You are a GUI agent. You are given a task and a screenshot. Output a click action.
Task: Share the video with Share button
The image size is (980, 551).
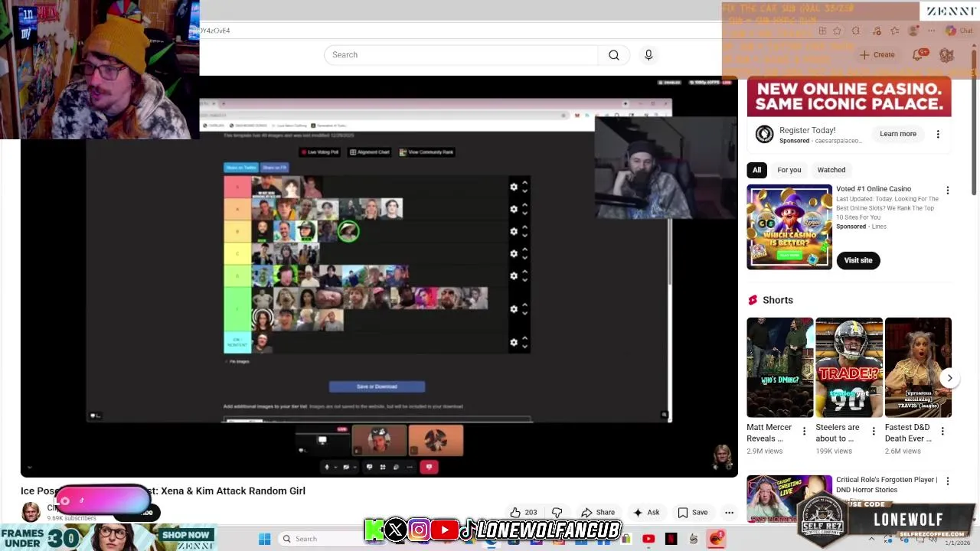598,513
